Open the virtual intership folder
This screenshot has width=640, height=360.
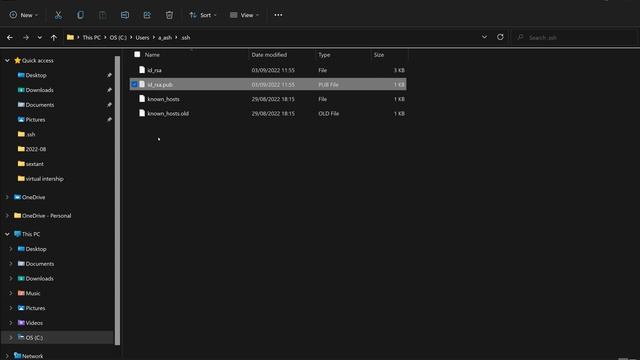(x=44, y=179)
